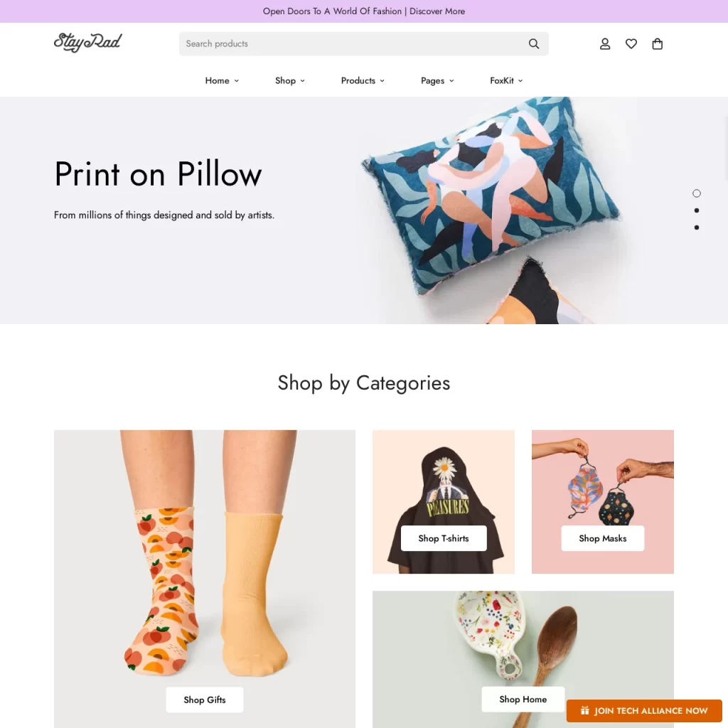Open the shopping bag cart icon
This screenshot has width=728, height=728.
(x=657, y=43)
